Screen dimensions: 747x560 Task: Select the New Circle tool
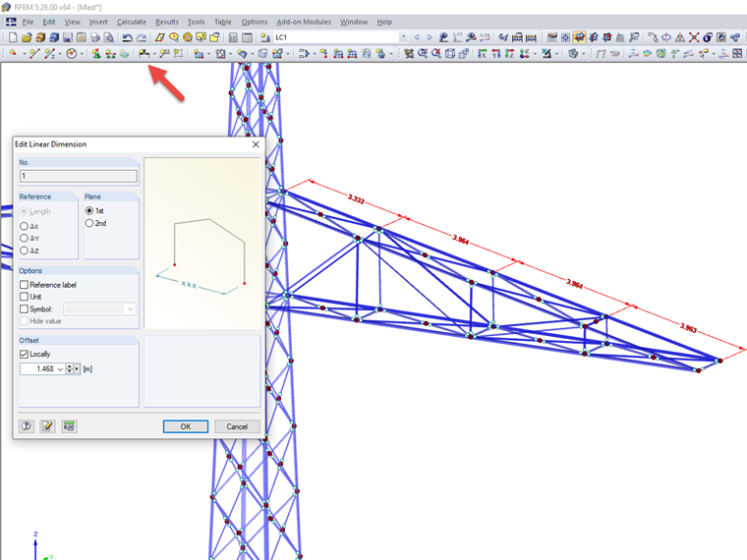coord(72,53)
